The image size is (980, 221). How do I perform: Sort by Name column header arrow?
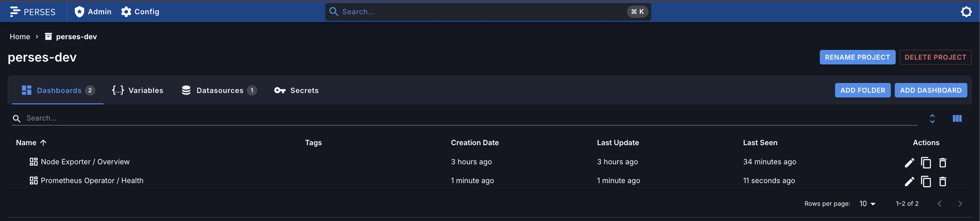pos(43,143)
